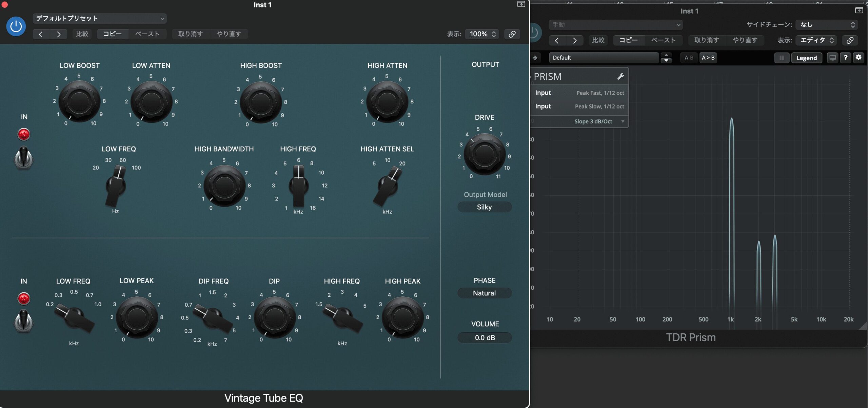
Task: Click the PRISM wrench icon
Action: (620, 77)
